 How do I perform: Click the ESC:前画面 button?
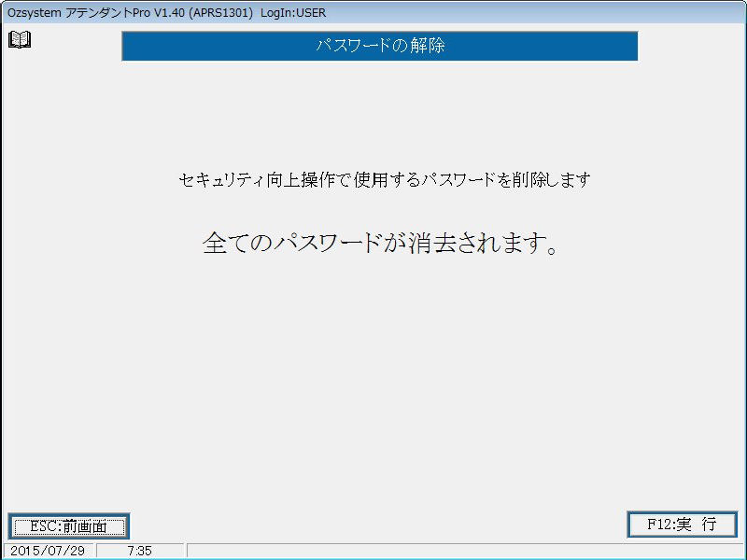click(69, 526)
